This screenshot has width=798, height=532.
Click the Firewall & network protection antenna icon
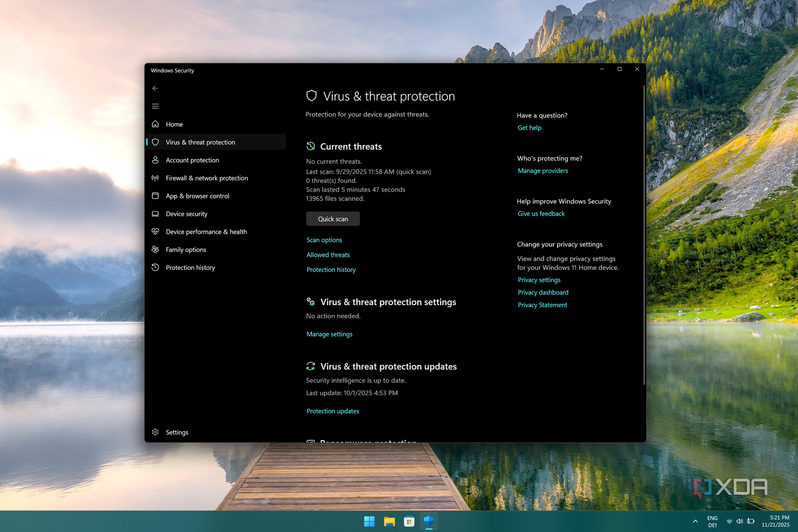pos(155,177)
